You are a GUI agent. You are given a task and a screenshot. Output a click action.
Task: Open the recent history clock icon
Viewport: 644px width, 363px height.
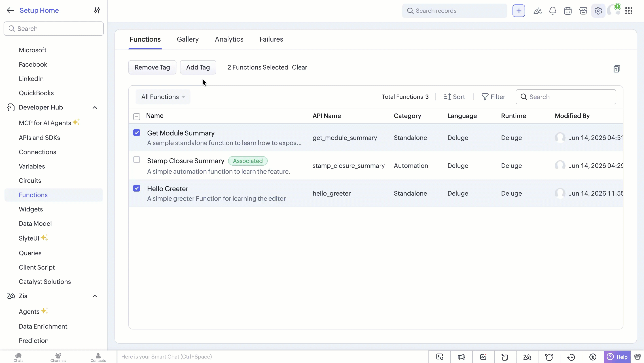(571, 357)
